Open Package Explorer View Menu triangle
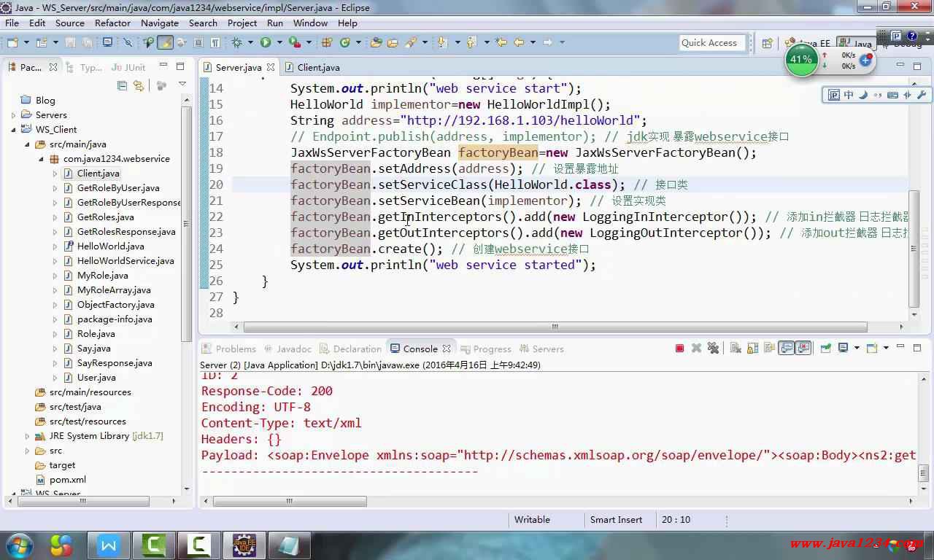 coord(182,85)
